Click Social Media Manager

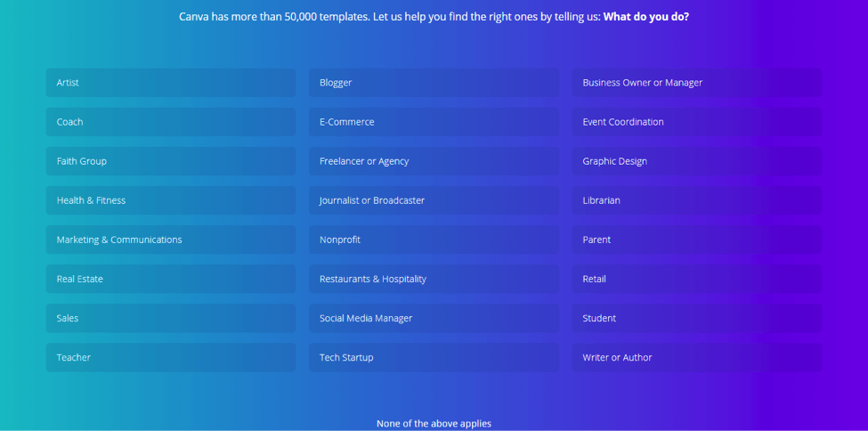(434, 319)
